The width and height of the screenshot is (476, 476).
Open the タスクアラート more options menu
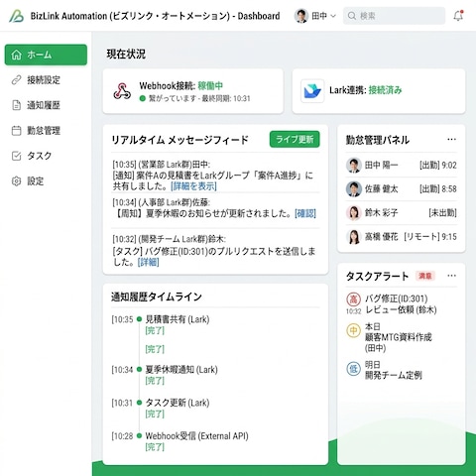[x=451, y=276]
